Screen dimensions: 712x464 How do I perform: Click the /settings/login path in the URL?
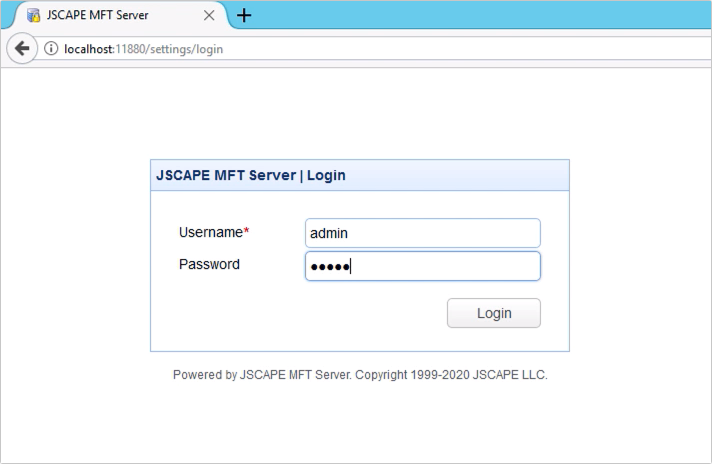click(x=188, y=49)
